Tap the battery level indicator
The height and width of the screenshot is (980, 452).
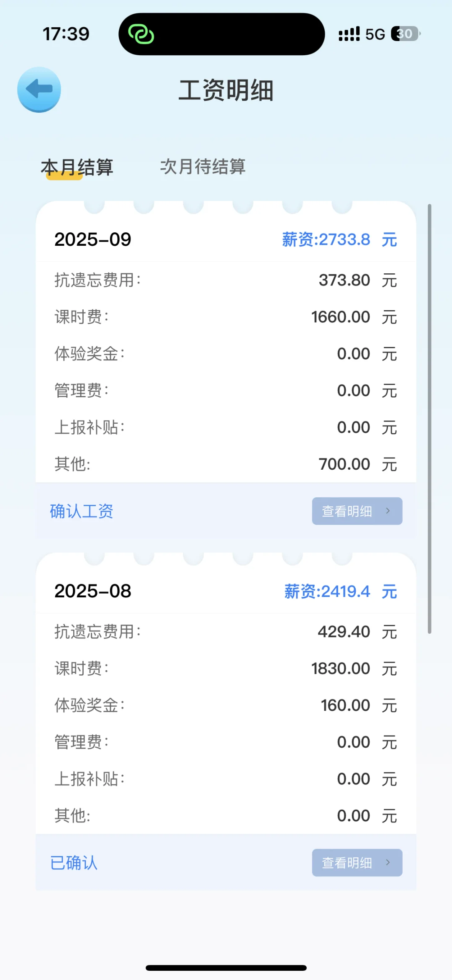click(x=405, y=34)
